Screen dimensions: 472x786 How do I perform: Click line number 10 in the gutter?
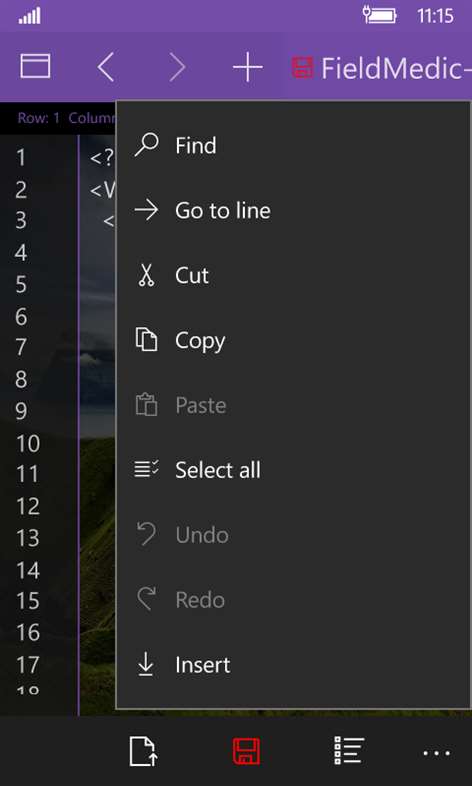pos(28,444)
